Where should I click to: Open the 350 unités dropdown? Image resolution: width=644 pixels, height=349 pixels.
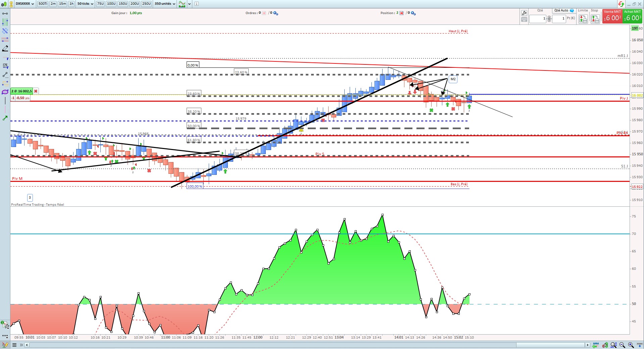tap(165, 4)
